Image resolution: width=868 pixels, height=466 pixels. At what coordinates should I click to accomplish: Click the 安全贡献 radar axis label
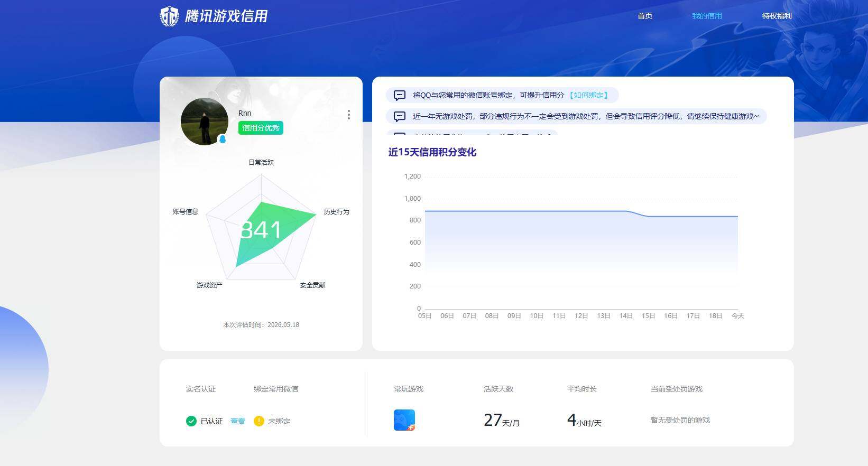pos(312,285)
